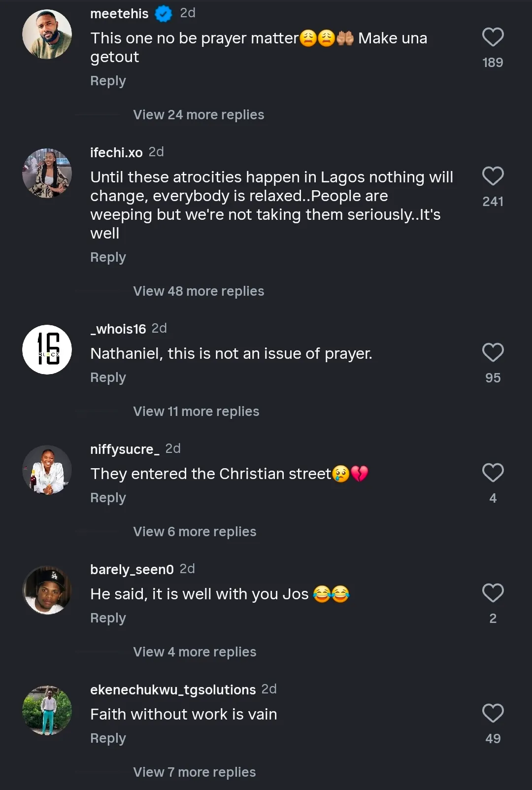Image resolution: width=532 pixels, height=790 pixels.
Task: Open 'View 6 more replies'
Action: pos(195,532)
